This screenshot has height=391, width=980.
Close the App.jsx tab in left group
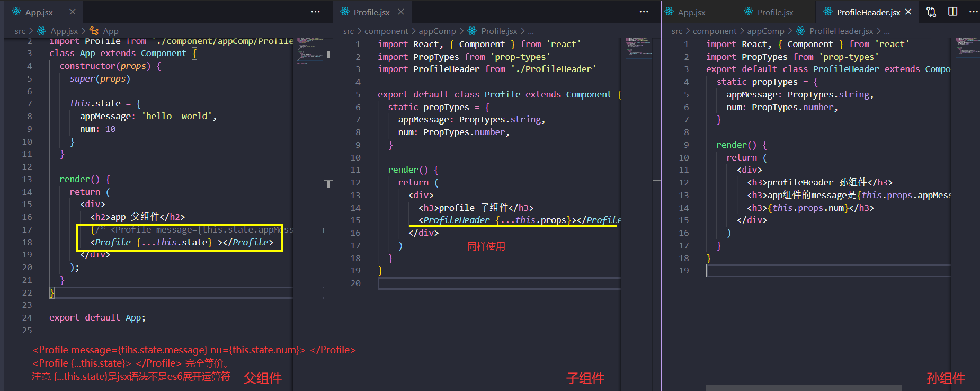[x=73, y=12]
